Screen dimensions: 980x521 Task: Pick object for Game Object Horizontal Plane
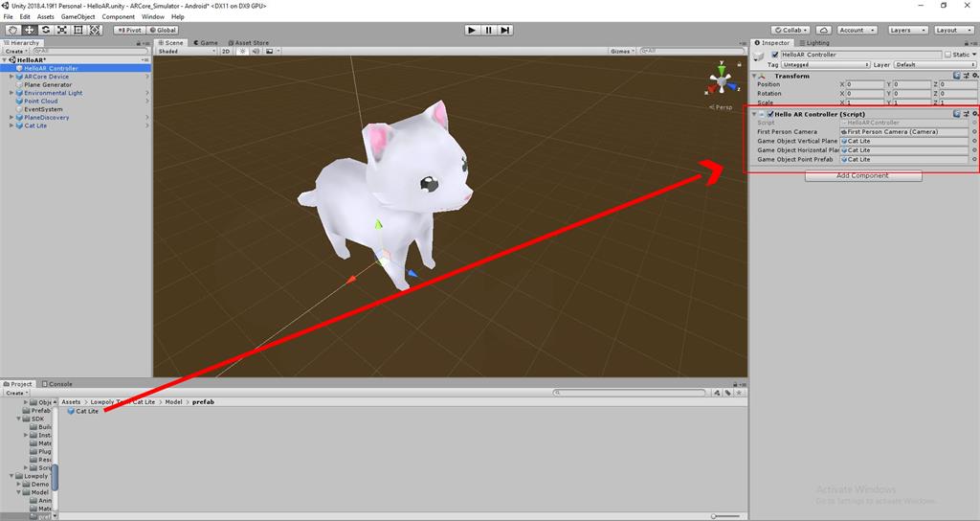[x=974, y=150]
